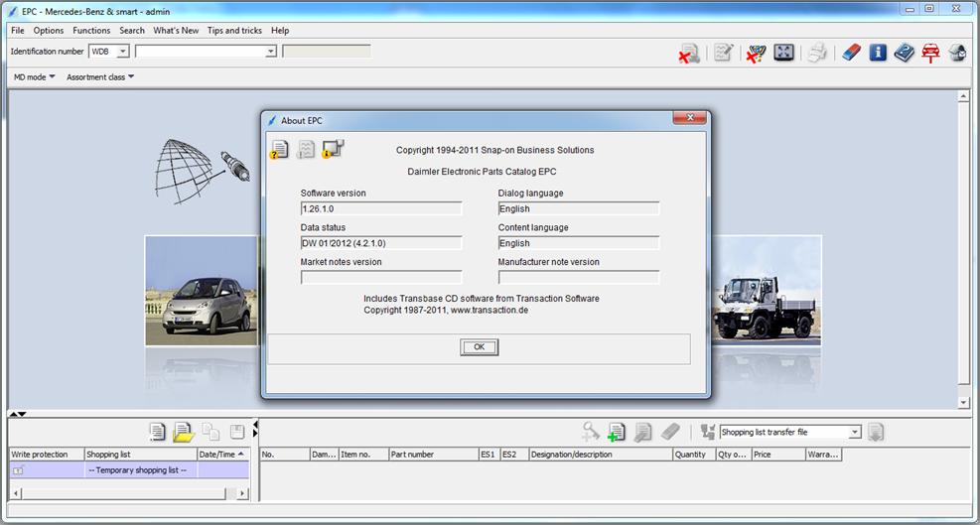Image resolution: width=980 pixels, height=525 pixels.
Task: Click the shopping cart with red X icon
Action: tap(757, 53)
